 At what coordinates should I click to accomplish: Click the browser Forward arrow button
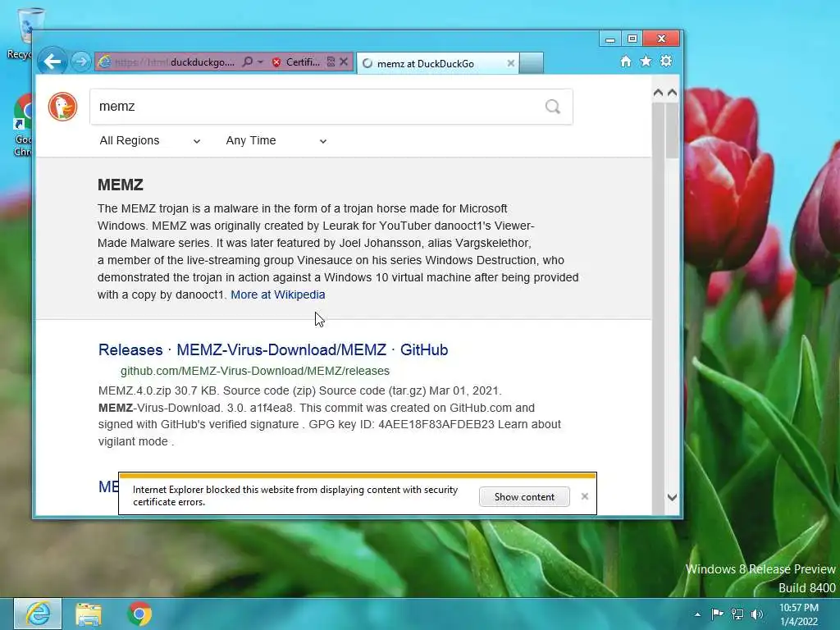[x=81, y=62]
